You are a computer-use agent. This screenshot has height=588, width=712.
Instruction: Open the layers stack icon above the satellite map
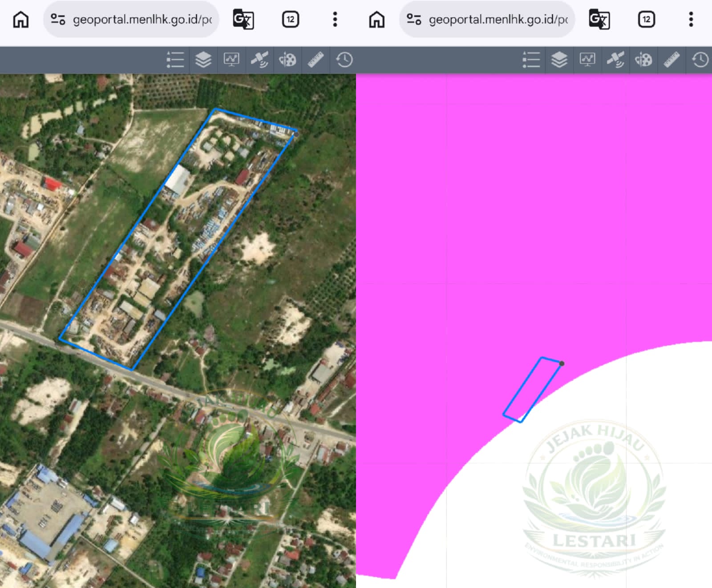(x=203, y=60)
